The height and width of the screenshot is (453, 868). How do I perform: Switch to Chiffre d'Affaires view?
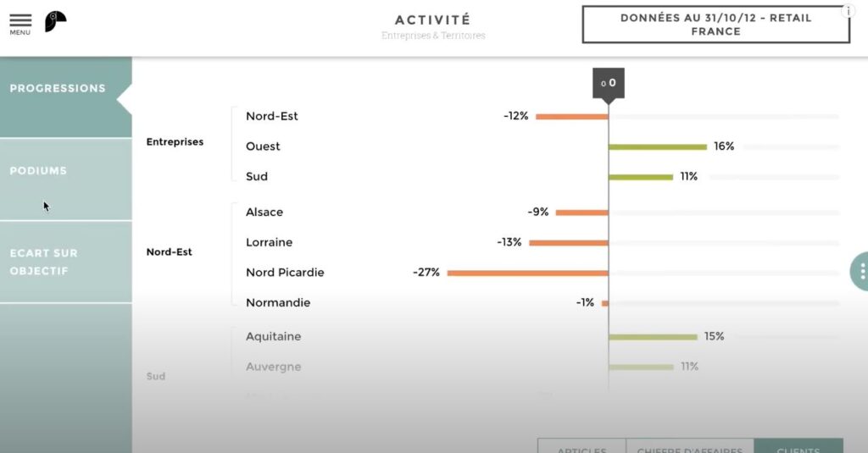point(689,446)
